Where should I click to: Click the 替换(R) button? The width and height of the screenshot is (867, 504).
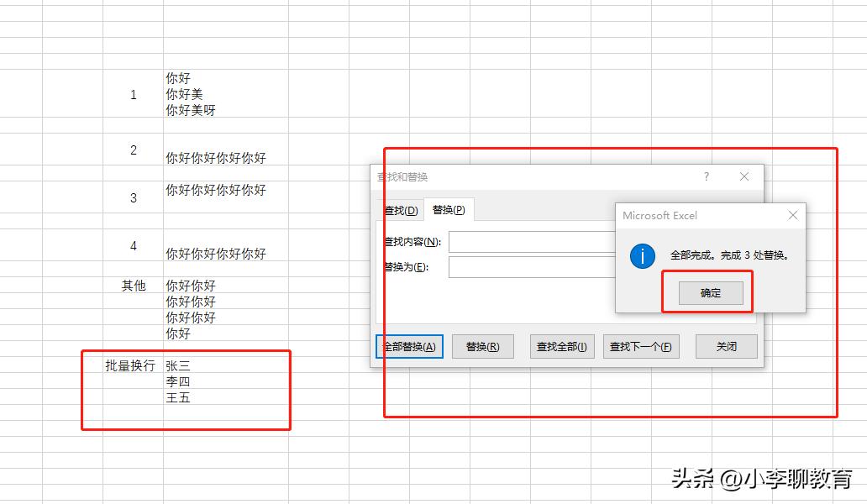tap(483, 346)
